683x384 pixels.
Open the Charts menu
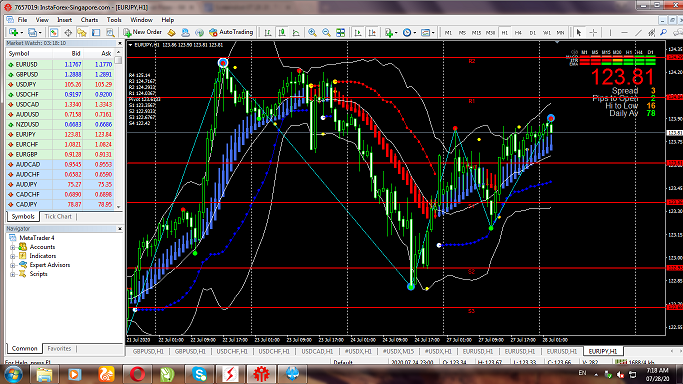89,20
